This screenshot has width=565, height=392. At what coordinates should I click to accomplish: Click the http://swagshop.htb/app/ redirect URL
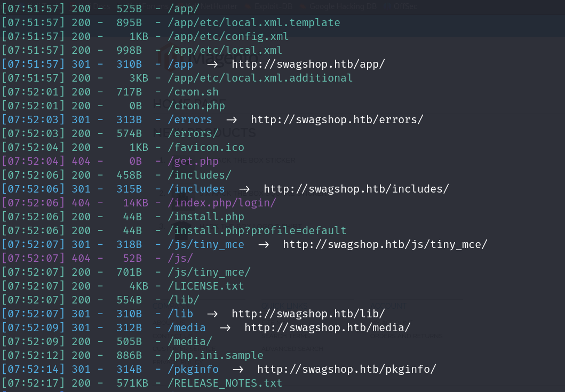pos(308,64)
